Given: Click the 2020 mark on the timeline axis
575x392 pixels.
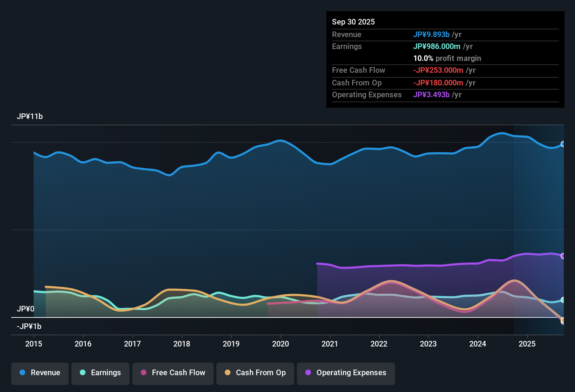Looking at the screenshot, I should (280, 344).
